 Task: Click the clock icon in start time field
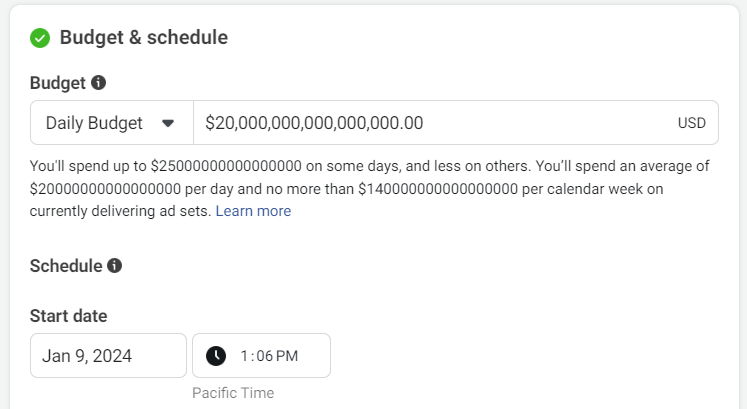(x=216, y=356)
